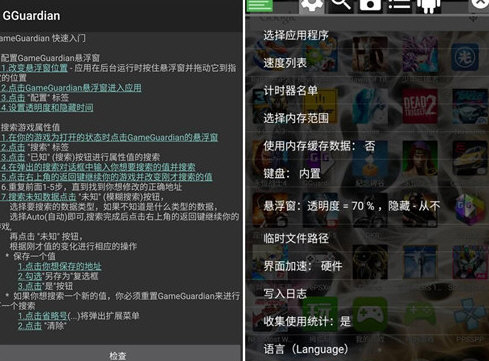This screenshot has width=489, height=361.
Task: Click the 配置GameGuardian悬浮窗 heading
Action: pos(50,58)
